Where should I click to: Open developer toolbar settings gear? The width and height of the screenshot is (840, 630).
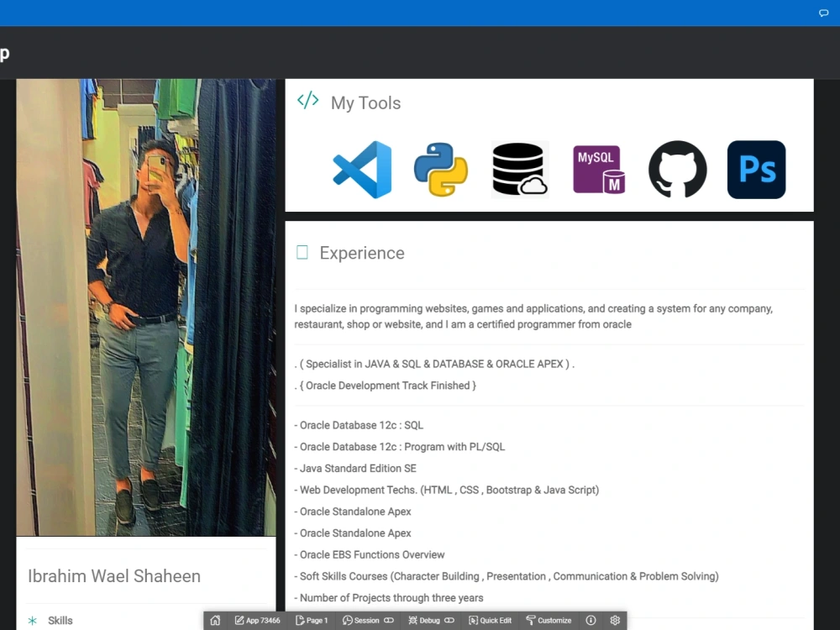point(615,621)
